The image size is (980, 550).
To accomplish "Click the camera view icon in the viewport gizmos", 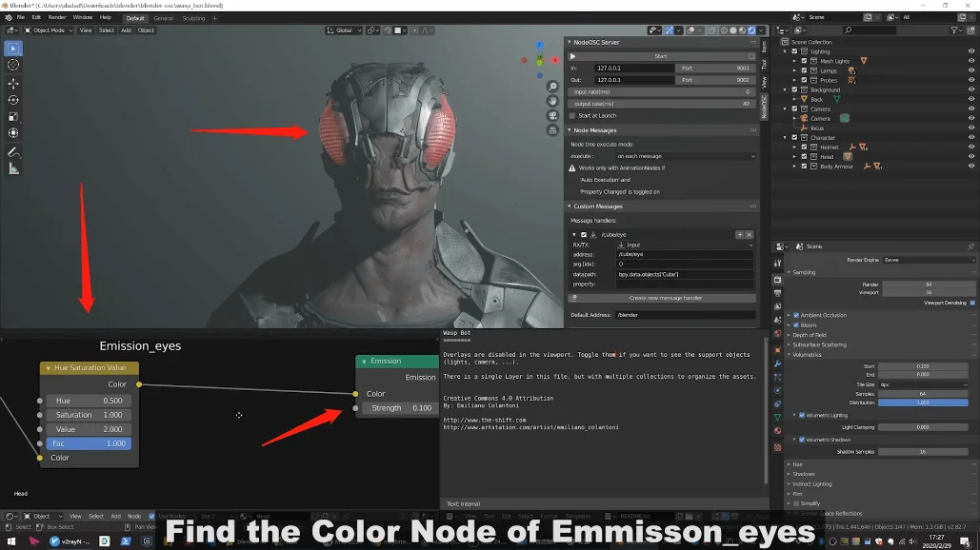I will [552, 115].
